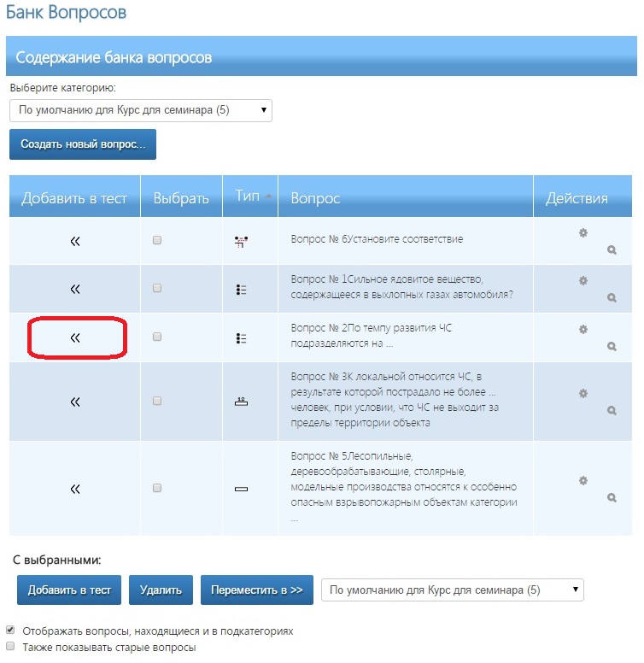
Task: Select the Вопрос № 3 text about локальной ЧС
Action: pyautogui.click(x=395, y=400)
